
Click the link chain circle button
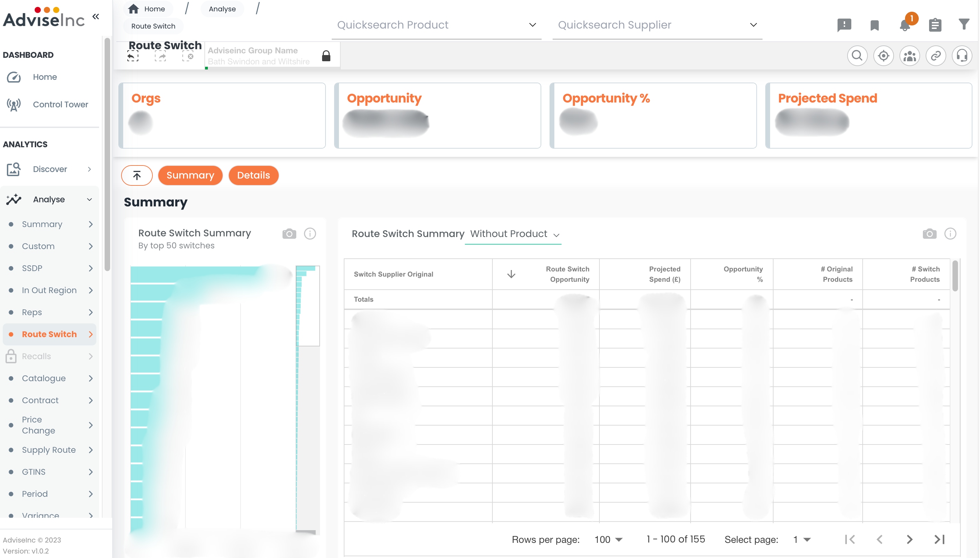pyautogui.click(x=936, y=56)
